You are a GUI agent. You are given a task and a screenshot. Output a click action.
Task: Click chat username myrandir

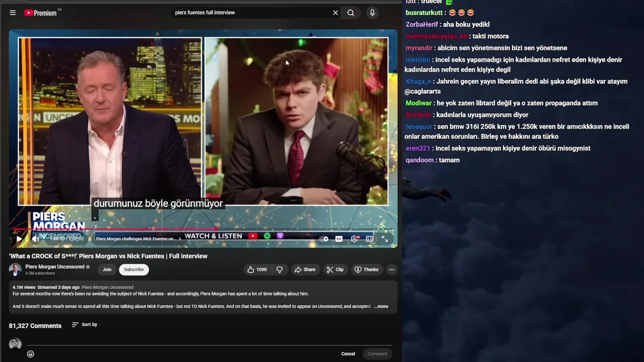click(419, 48)
